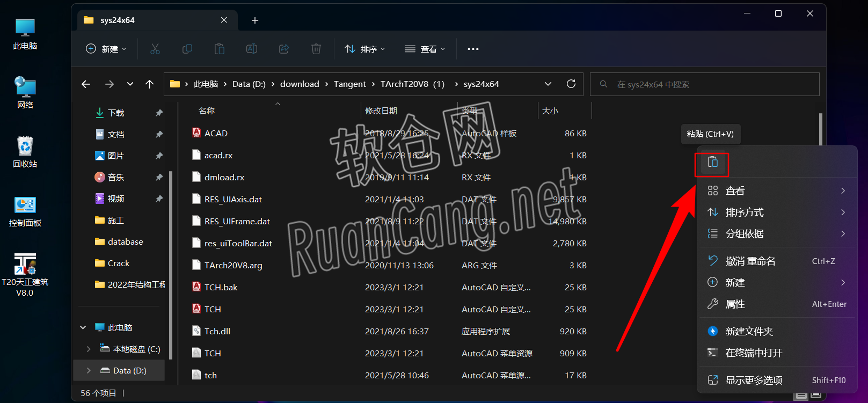868x403 pixels.
Task: Unpin 视频 using its pin icon
Action: [159, 199]
